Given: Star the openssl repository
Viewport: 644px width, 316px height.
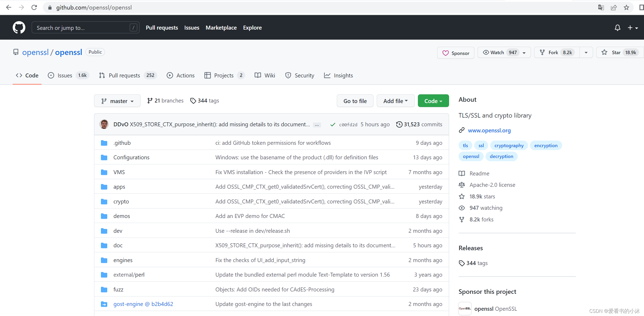Looking at the screenshot, I should (615, 53).
